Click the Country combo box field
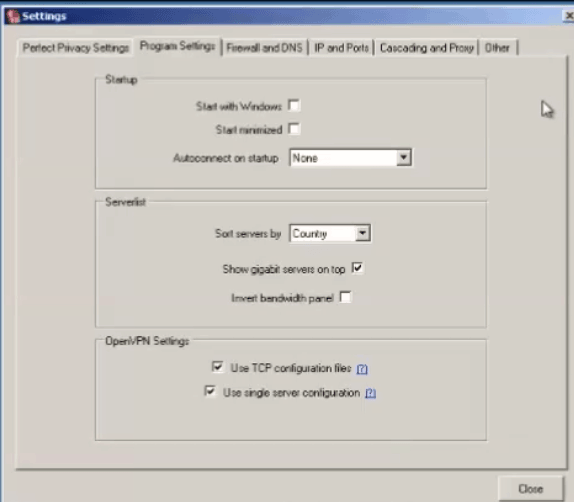574x502 pixels. [x=330, y=233]
